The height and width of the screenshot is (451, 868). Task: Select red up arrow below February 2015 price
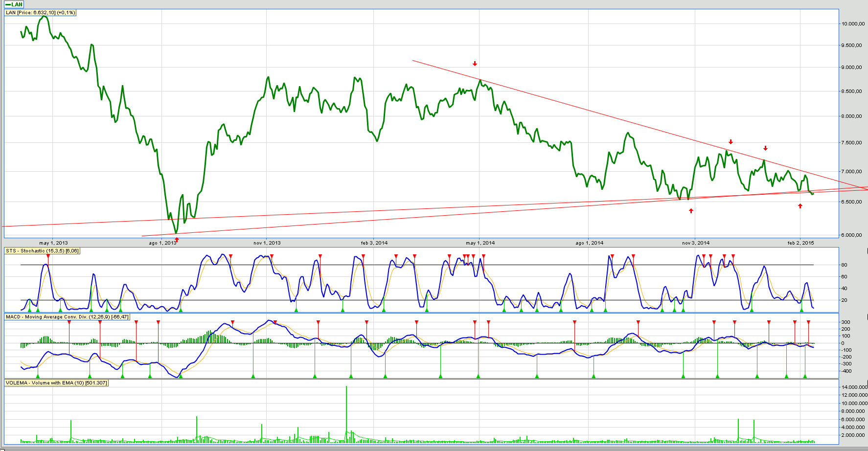tap(800, 206)
